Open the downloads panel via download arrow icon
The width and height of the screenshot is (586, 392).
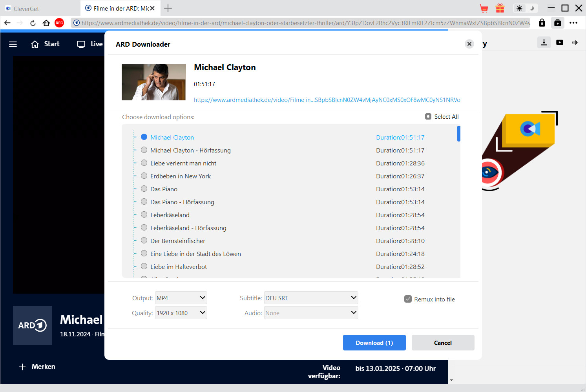544,42
